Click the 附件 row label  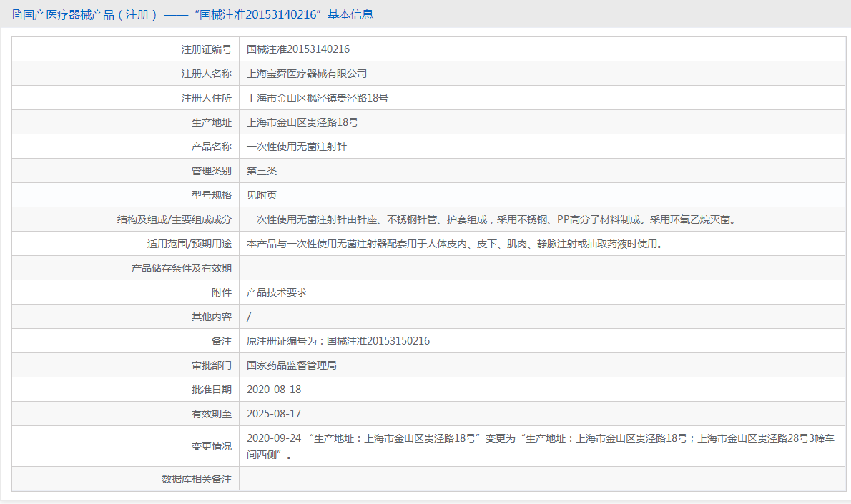(x=222, y=292)
